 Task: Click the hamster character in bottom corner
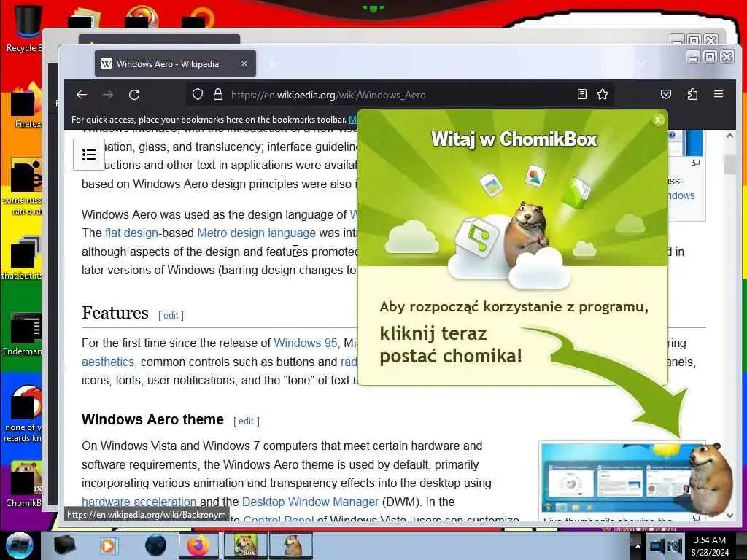(x=711, y=478)
